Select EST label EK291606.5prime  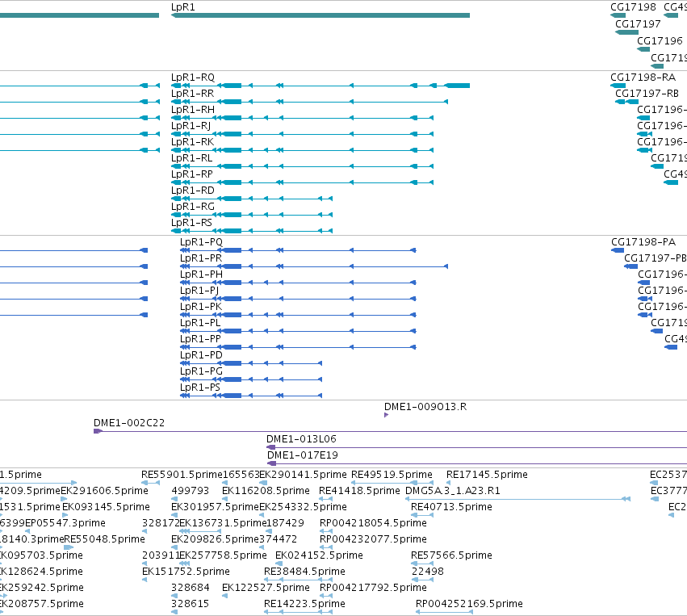(104, 491)
